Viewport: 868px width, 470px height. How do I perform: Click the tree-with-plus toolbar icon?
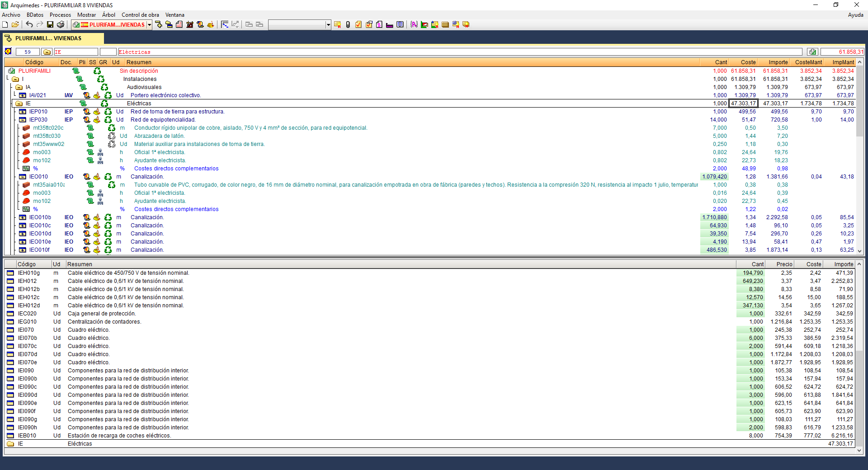tap(159, 24)
